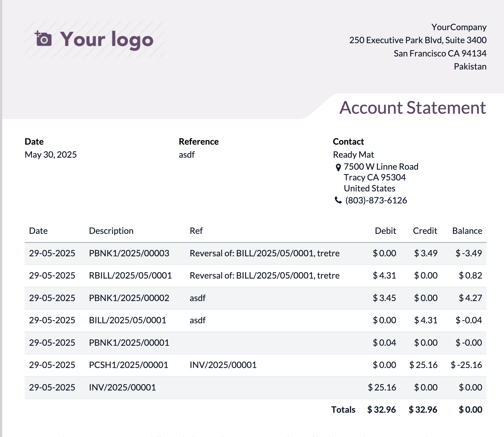Click '7500 W Linne Road' address

381,167
